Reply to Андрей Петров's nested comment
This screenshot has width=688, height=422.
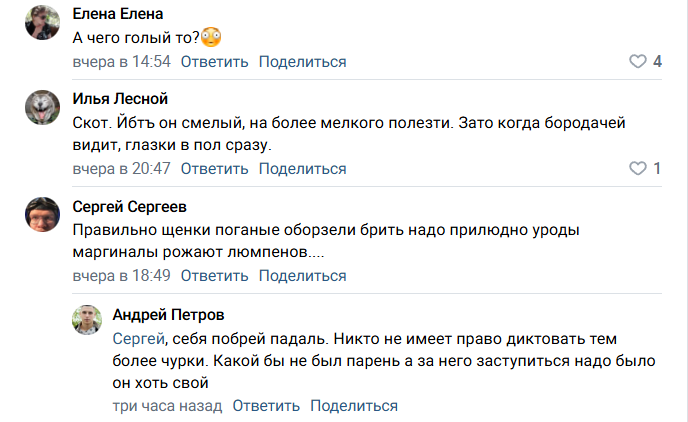tap(266, 406)
